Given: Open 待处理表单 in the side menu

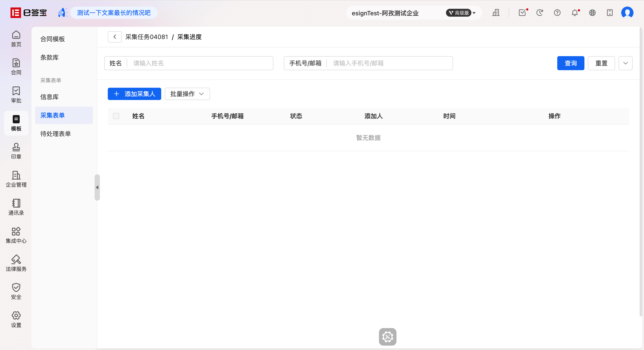Looking at the screenshot, I should [55, 134].
